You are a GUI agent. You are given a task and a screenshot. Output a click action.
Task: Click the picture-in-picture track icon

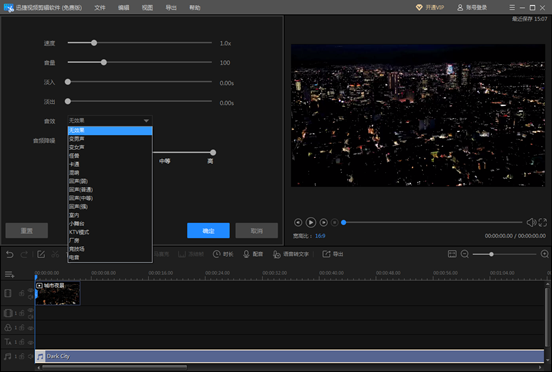(x=8, y=313)
